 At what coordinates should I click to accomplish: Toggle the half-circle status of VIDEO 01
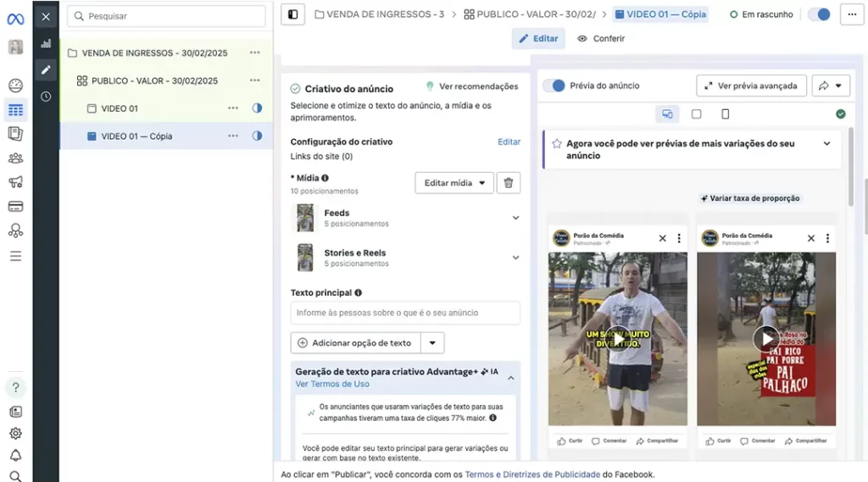tap(257, 108)
